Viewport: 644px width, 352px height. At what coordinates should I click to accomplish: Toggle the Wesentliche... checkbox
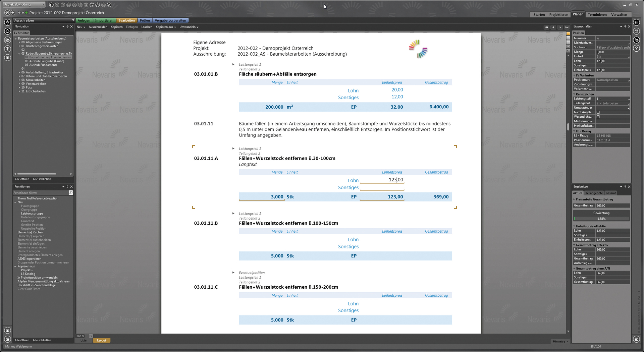(598, 117)
